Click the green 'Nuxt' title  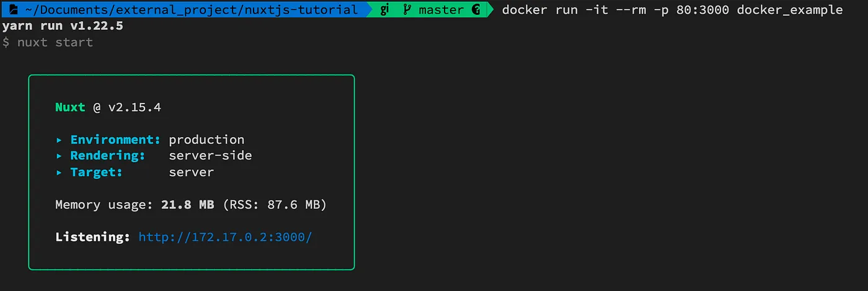[x=70, y=107]
